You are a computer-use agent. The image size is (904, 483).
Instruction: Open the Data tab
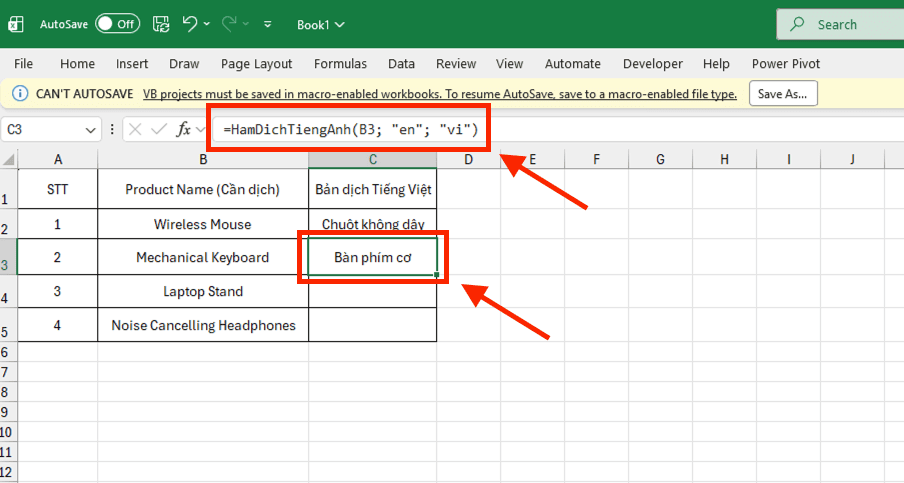401,63
